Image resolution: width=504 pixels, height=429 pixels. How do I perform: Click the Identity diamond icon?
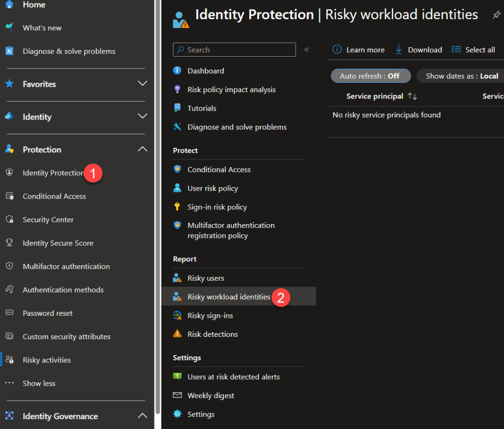[9, 116]
